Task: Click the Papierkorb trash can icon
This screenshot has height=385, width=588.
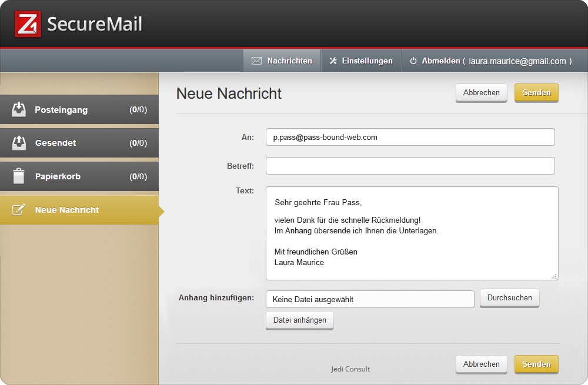Action: click(x=19, y=176)
